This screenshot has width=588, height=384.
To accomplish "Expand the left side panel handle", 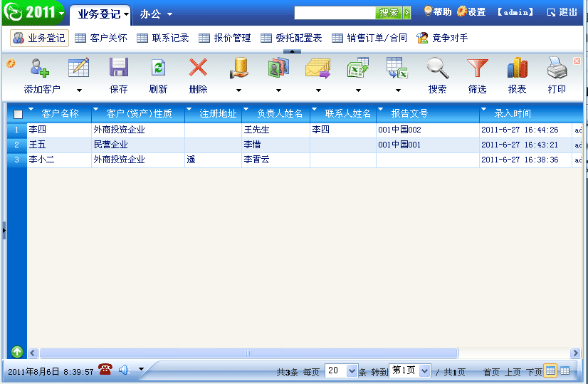I will coord(4,230).
